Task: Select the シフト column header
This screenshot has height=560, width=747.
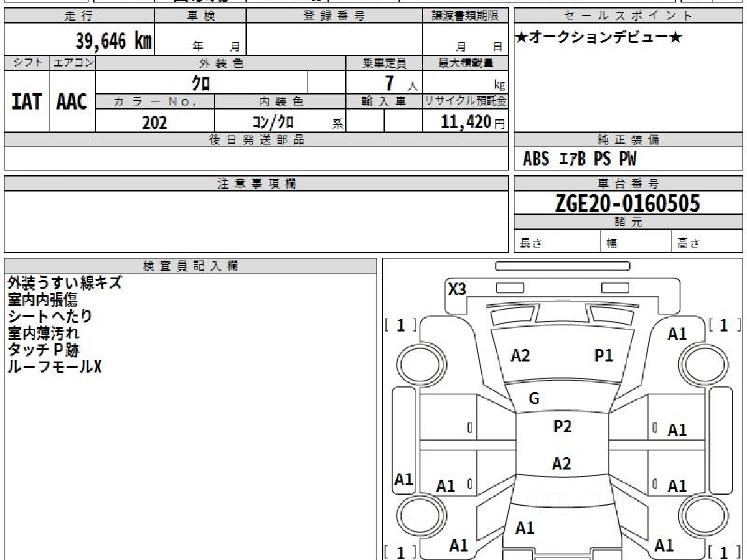Action: click(x=27, y=63)
